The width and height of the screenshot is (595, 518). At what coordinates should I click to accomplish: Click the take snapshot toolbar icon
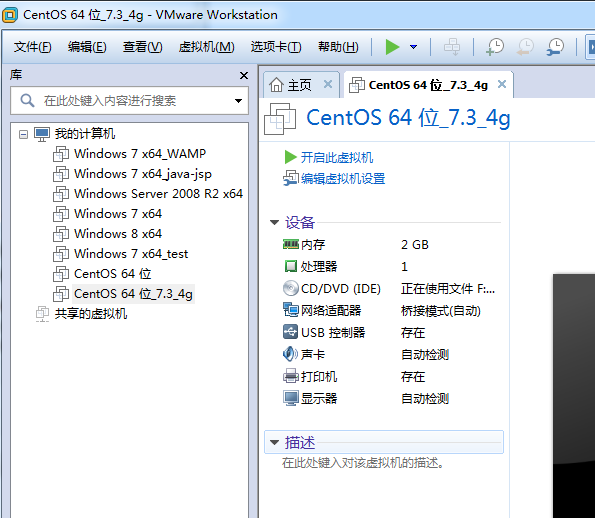[495, 47]
